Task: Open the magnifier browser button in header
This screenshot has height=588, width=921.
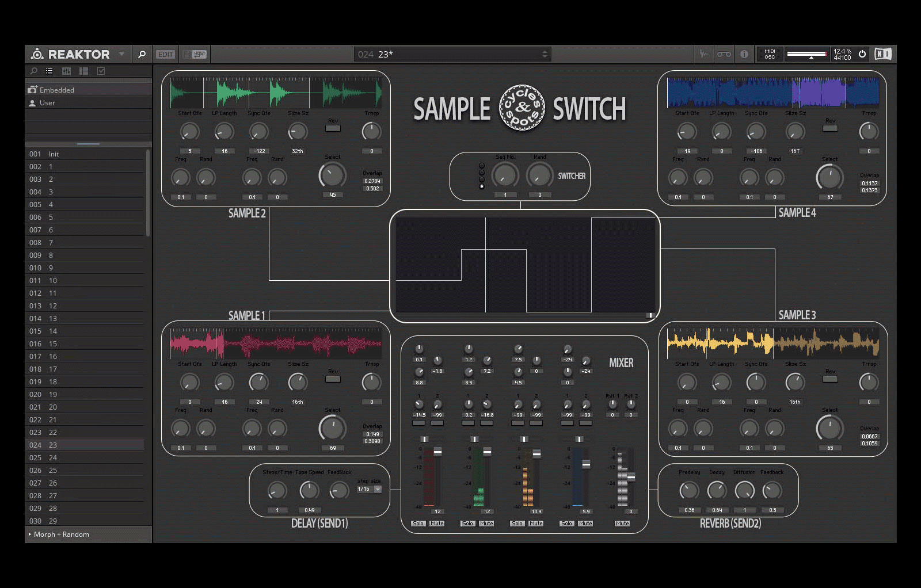Action: point(142,54)
